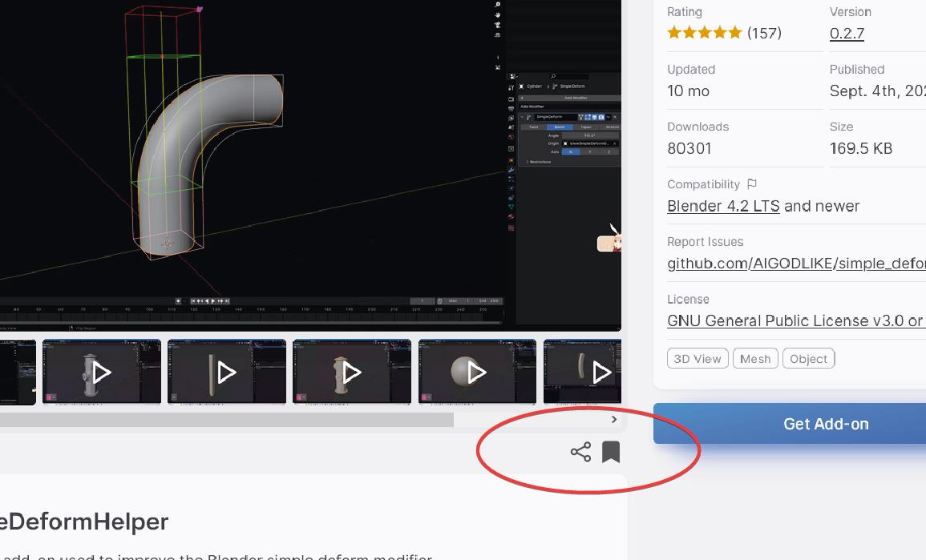
Task: Play the vertical rod video thumbnail
Action: point(227,372)
